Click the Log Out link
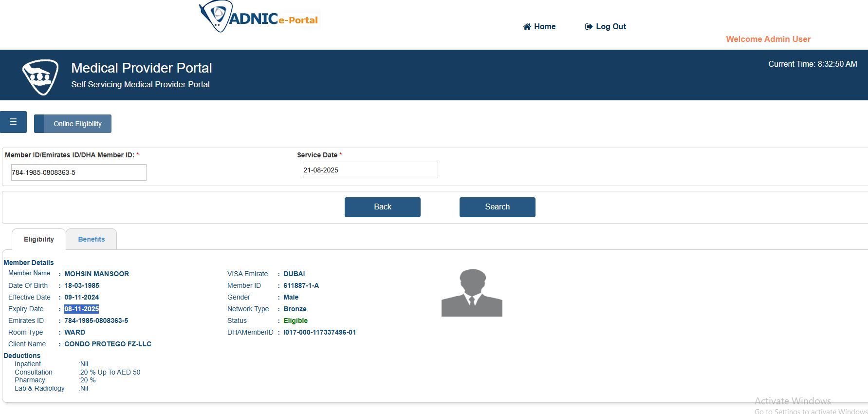The height and width of the screenshot is (414, 868). [610, 27]
